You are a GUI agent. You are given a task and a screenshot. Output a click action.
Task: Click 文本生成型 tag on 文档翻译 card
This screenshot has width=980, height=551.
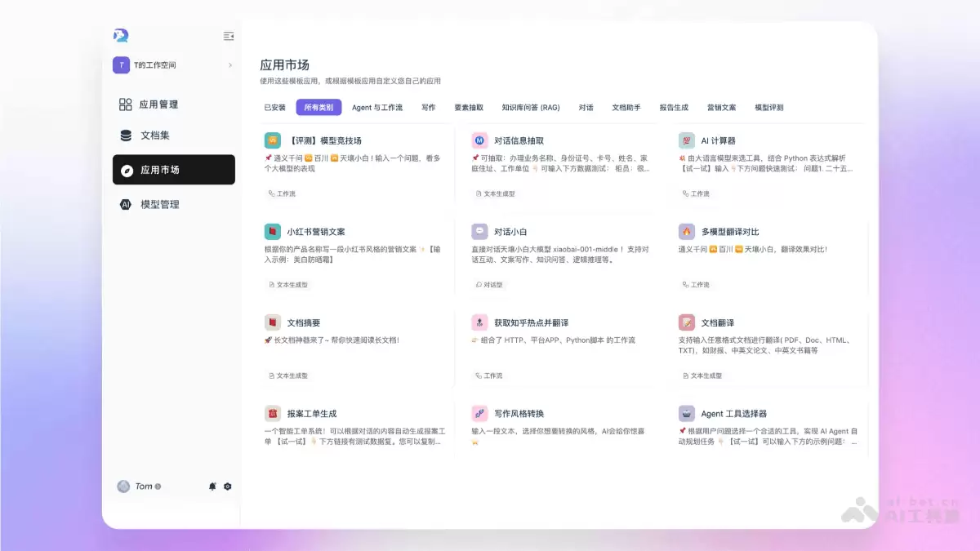[702, 375]
